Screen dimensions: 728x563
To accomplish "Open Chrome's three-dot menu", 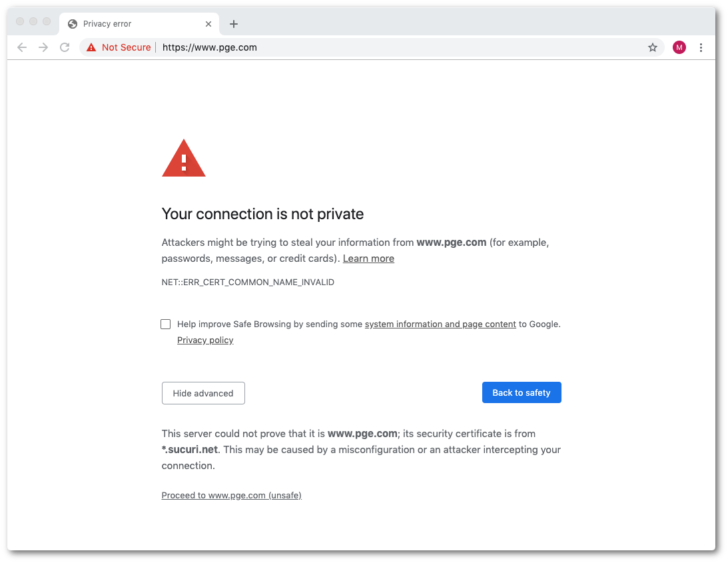I will [x=701, y=47].
